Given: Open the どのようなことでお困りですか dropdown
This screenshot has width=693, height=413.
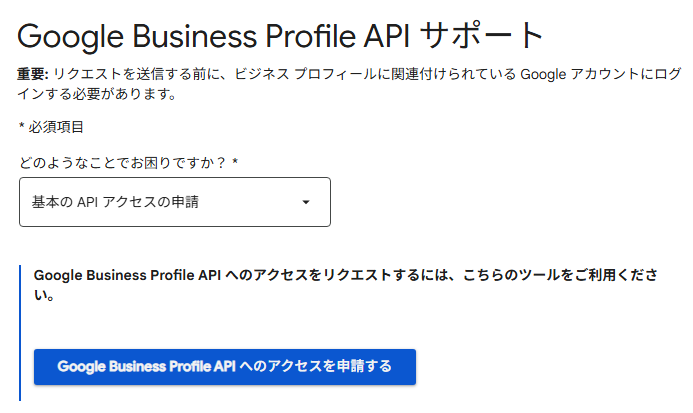Looking at the screenshot, I should tap(174, 202).
